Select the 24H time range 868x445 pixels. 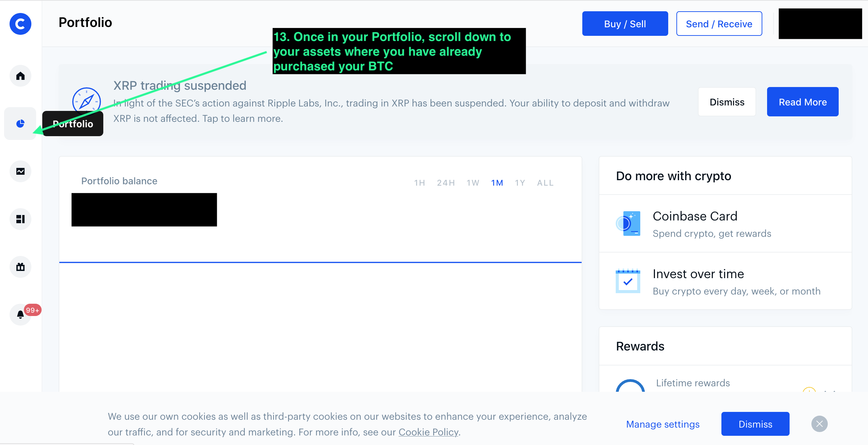click(446, 183)
